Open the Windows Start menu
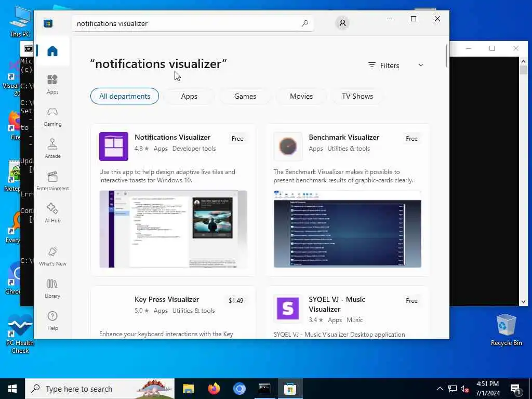 (x=12, y=389)
